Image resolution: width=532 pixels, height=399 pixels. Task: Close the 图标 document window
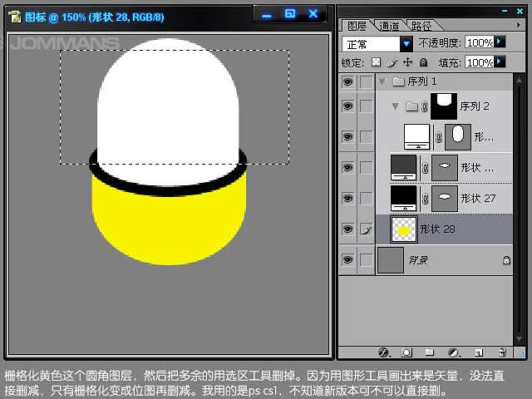pos(313,14)
